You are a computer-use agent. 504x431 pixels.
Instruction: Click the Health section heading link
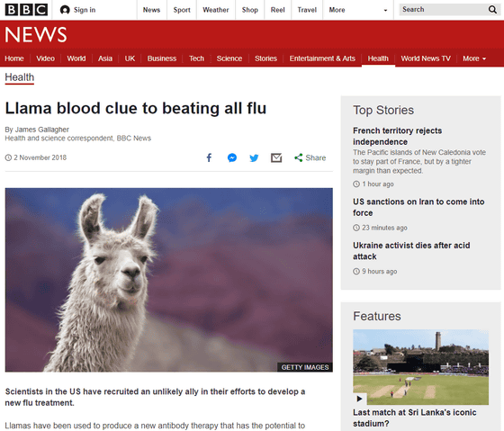pos(19,77)
